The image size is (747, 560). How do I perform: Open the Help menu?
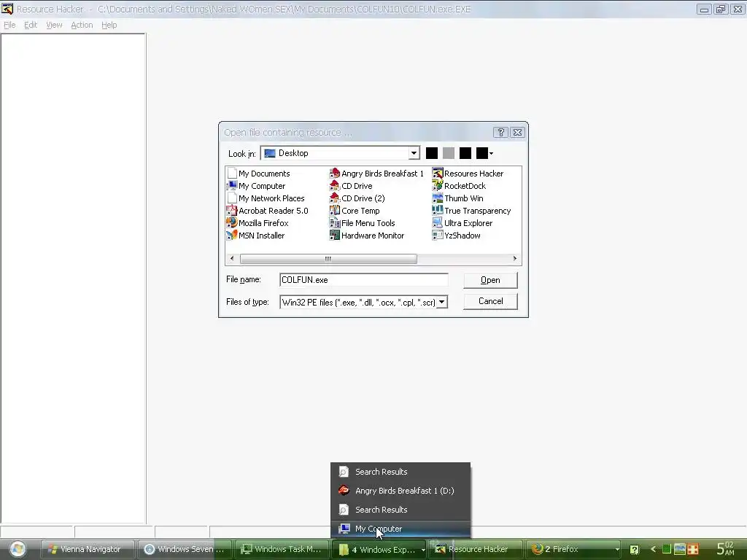109,25
